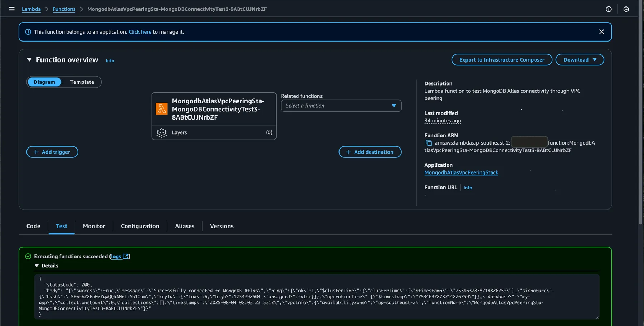Click the '34 minutes ago' last modified text
644x326 pixels.
point(443,121)
